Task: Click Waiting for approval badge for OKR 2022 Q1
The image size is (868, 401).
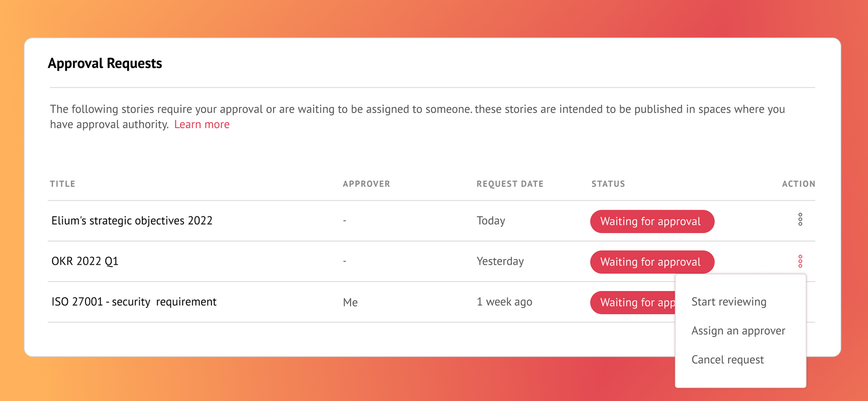Action: pyautogui.click(x=652, y=262)
